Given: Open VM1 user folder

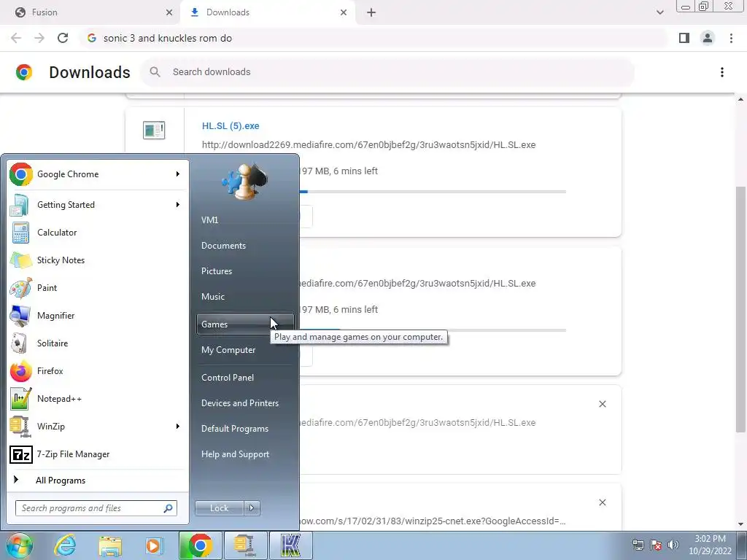Looking at the screenshot, I should coord(245,220).
